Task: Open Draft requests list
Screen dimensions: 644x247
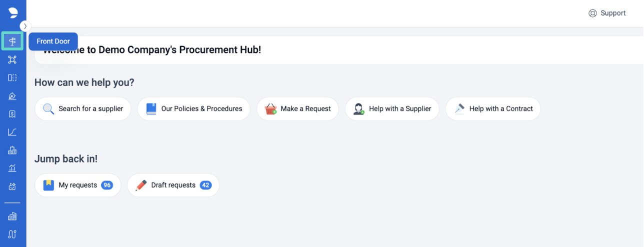Action: pos(173,185)
